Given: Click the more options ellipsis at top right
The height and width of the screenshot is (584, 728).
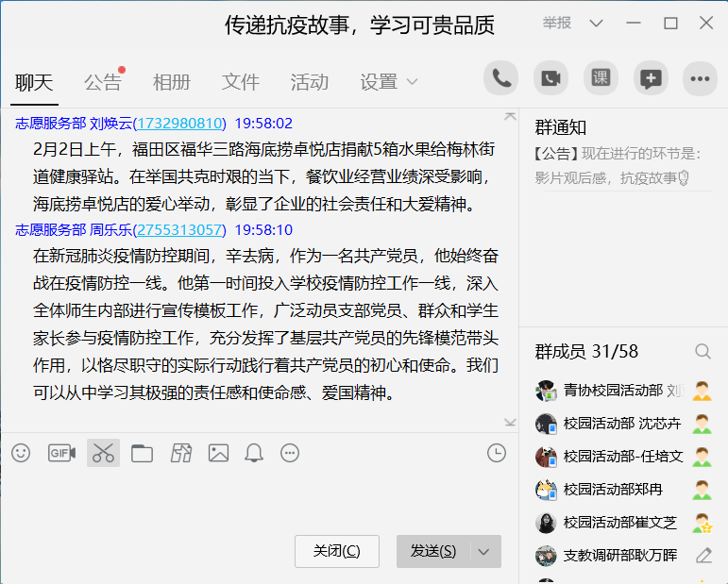Looking at the screenshot, I should (x=700, y=78).
